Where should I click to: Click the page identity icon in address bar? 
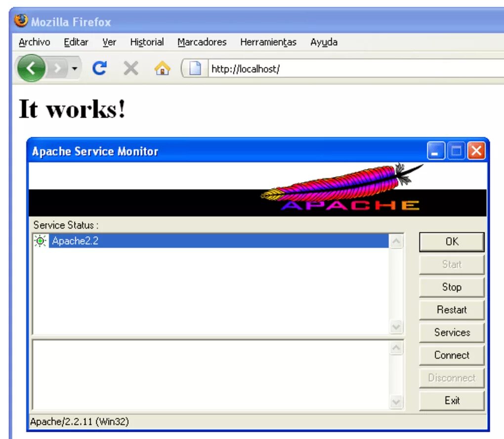pyautogui.click(x=195, y=69)
